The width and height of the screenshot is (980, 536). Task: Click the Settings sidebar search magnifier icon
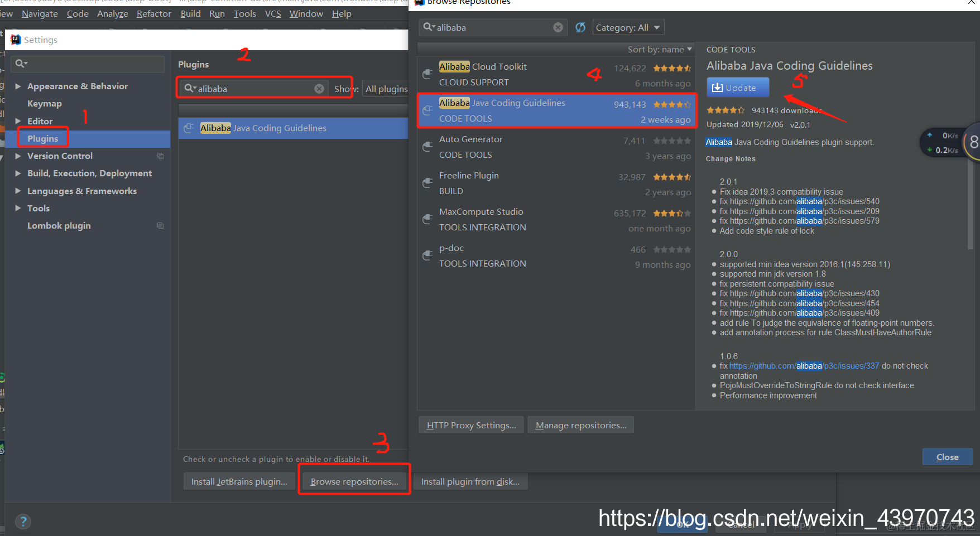(x=21, y=64)
